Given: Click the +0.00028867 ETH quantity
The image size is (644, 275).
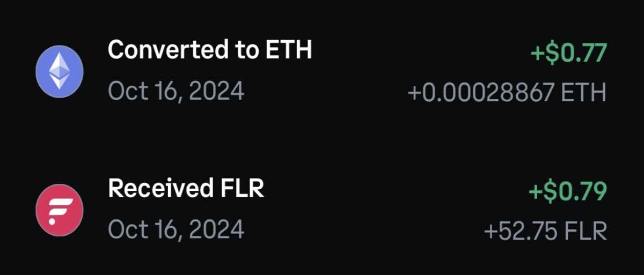Looking at the screenshot, I should [507, 93].
